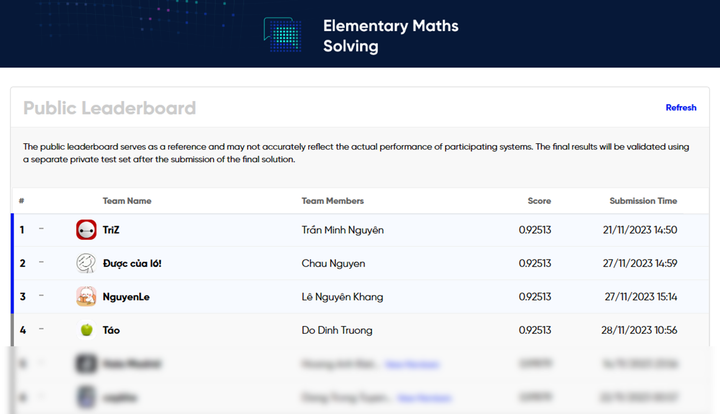Click submission time 21/11/2023 14:50

(640, 230)
